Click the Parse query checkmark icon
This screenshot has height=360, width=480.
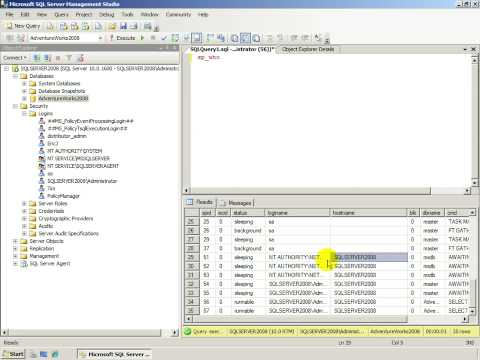(164, 38)
